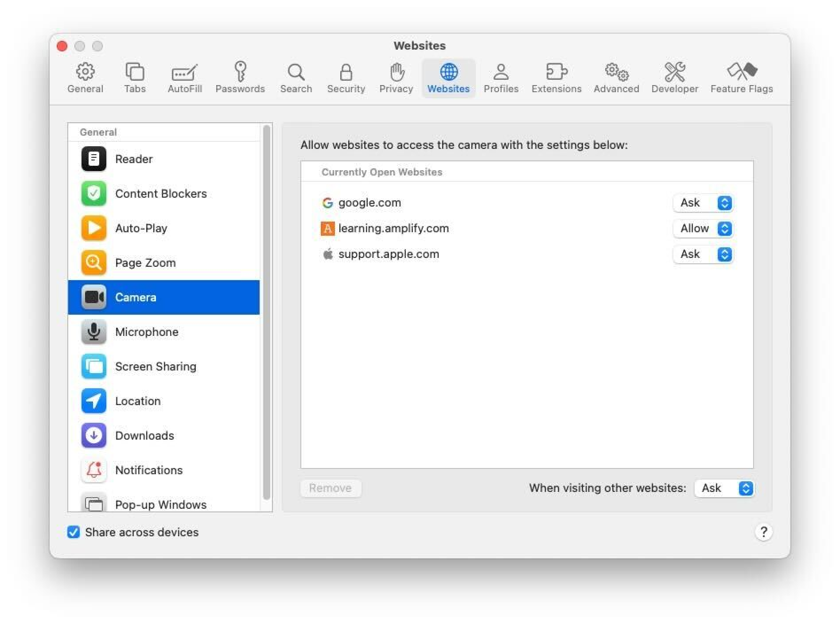Change learning.amplify.com Allow dropdown

tap(703, 229)
